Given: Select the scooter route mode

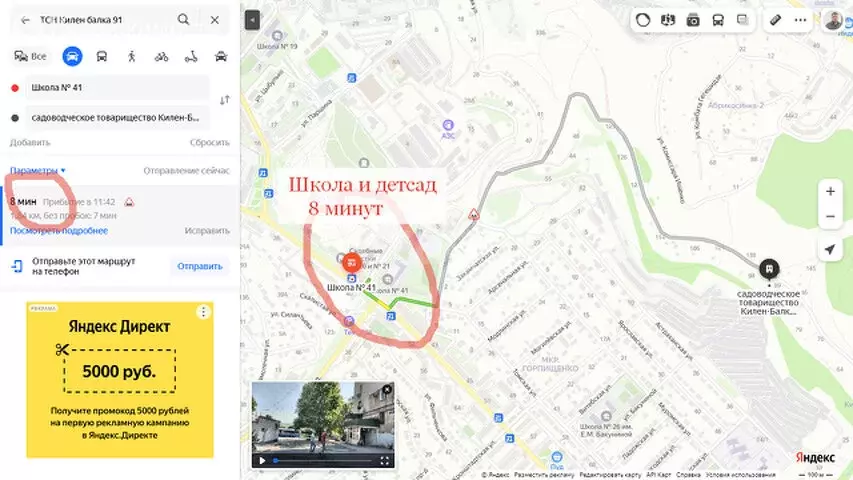Looking at the screenshot, I should coord(192,56).
